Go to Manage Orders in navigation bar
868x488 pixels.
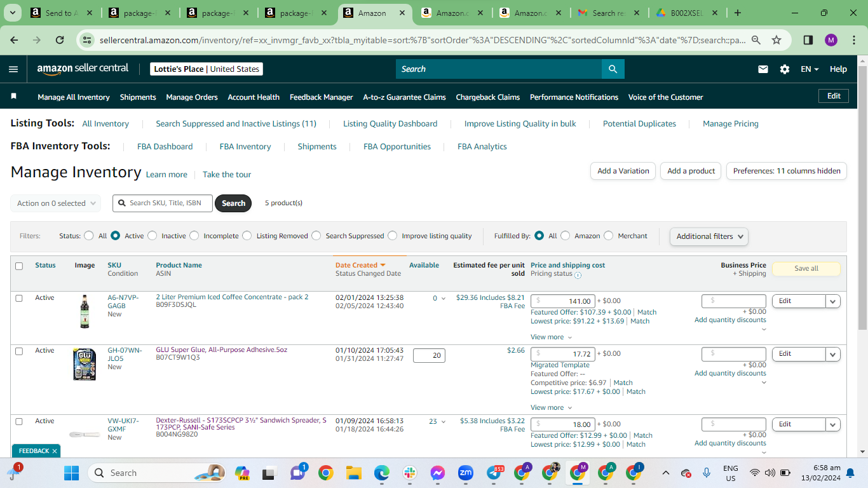[192, 97]
